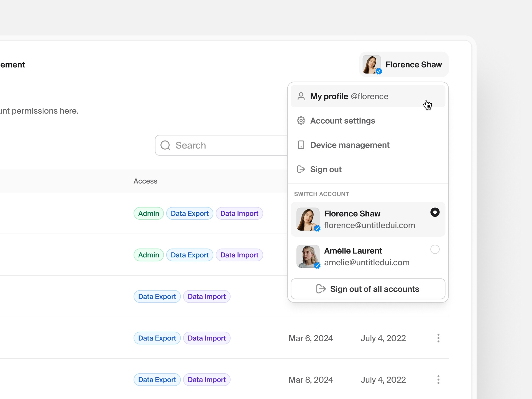
Task: Select the Florence Shaw account radio button
Action: (435, 212)
